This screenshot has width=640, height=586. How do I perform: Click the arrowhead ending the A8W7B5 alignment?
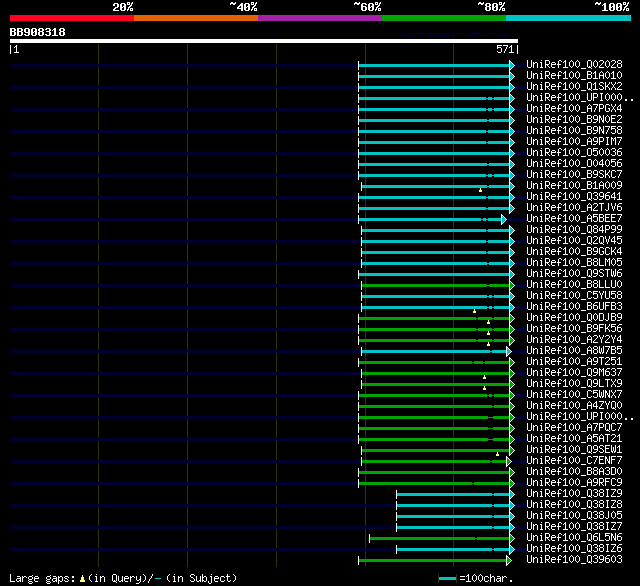pyautogui.click(x=509, y=351)
